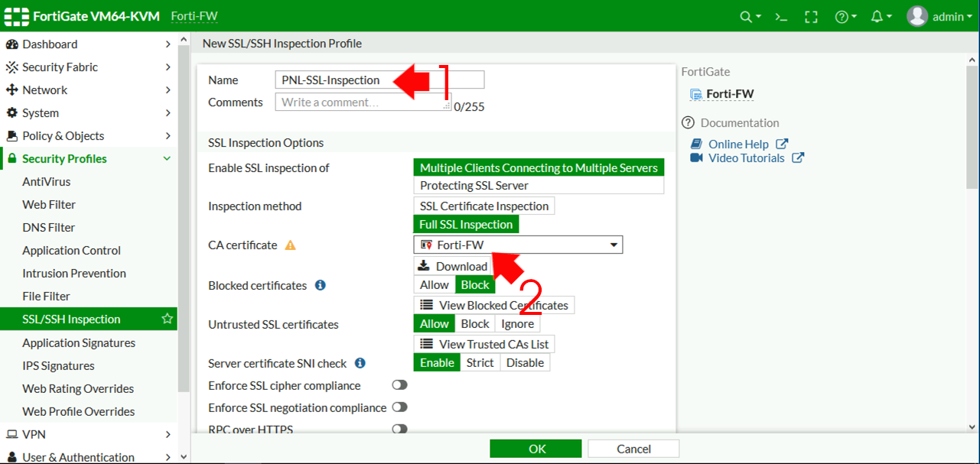Click the FortiGate logo icon
The height and width of the screenshot is (464, 980).
point(16,15)
